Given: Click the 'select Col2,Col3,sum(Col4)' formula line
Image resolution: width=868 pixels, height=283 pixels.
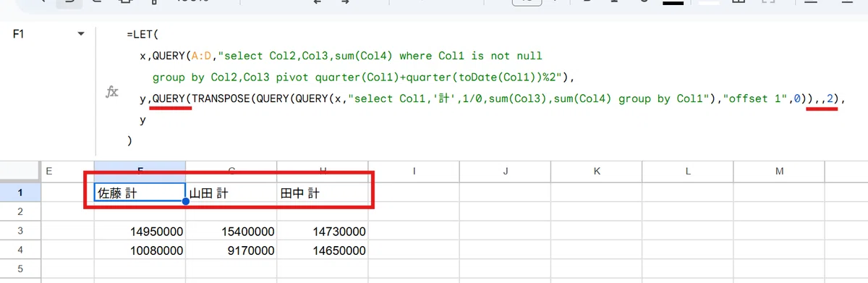Looking at the screenshot, I should coord(341,56).
